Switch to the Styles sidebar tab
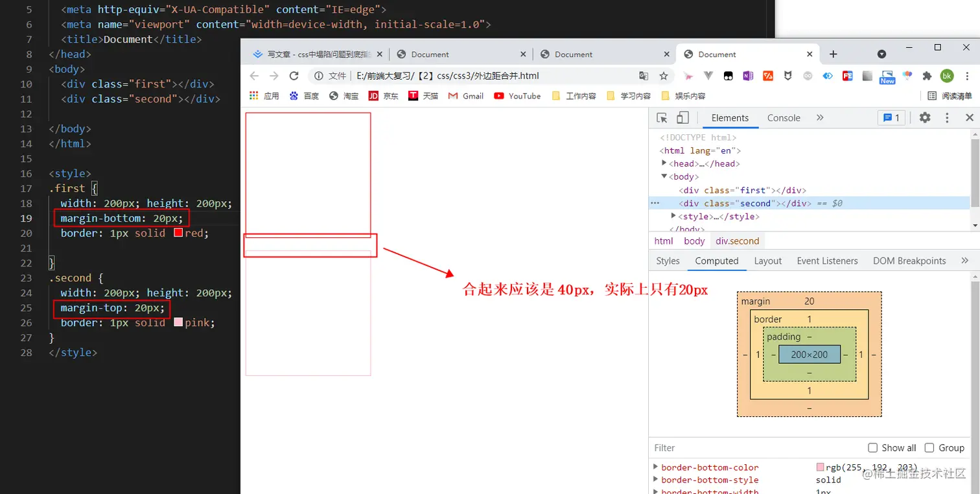This screenshot has height=494, width=980. 668,261
